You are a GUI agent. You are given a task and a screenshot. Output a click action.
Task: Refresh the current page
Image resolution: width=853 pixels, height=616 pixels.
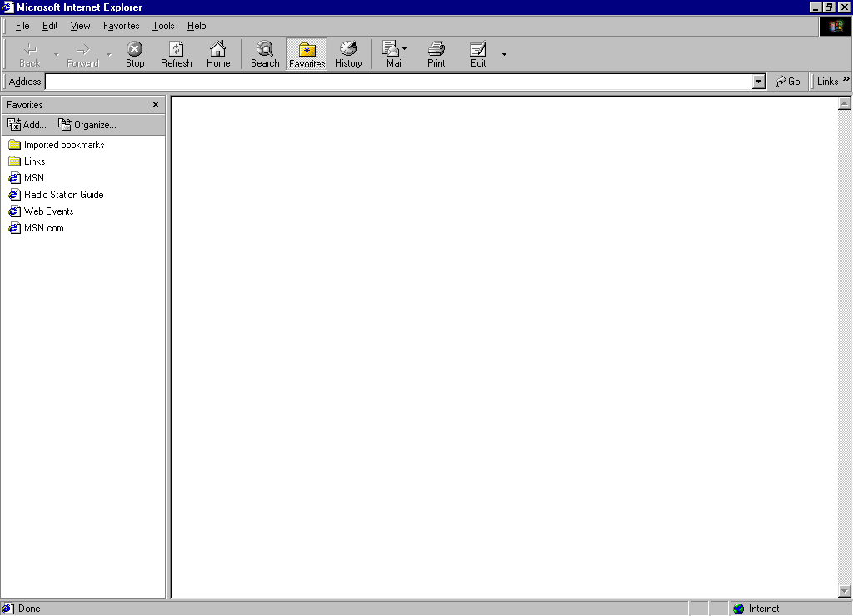(177, 54)
